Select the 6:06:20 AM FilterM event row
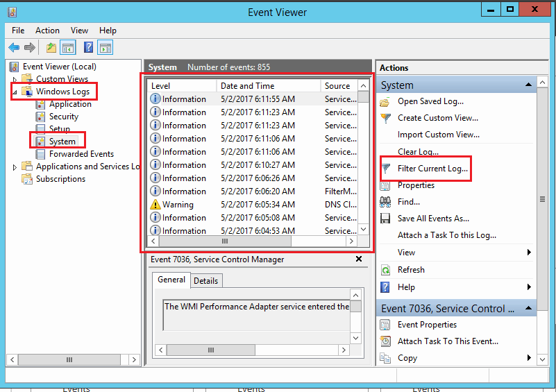Viewport: 556px width, 392px height. coord(253,191)
